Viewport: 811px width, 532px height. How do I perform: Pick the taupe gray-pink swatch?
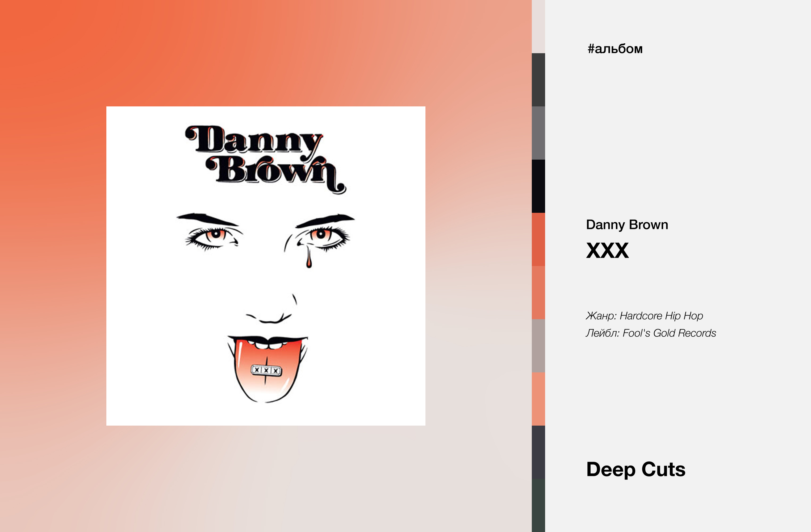pos(538,346)
